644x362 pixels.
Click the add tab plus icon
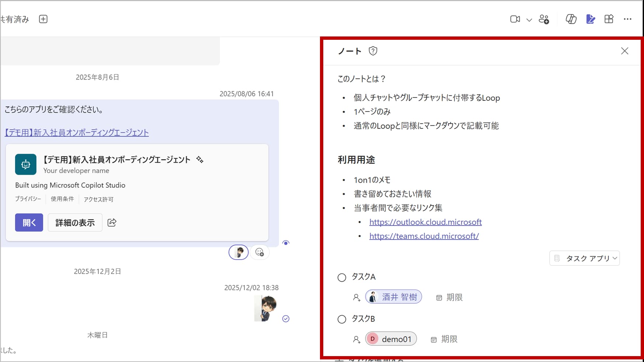click(43, 19)
